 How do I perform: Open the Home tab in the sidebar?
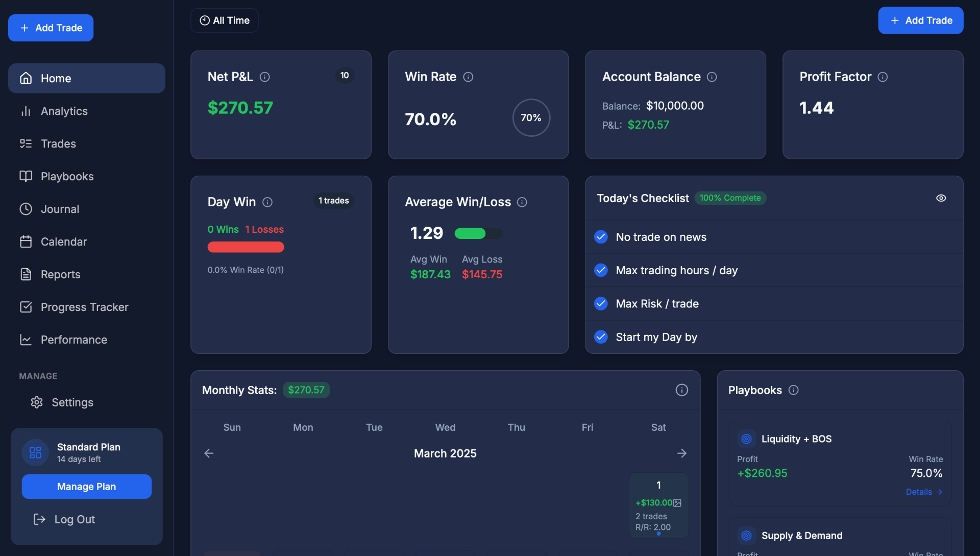click(x=56, y=78)
